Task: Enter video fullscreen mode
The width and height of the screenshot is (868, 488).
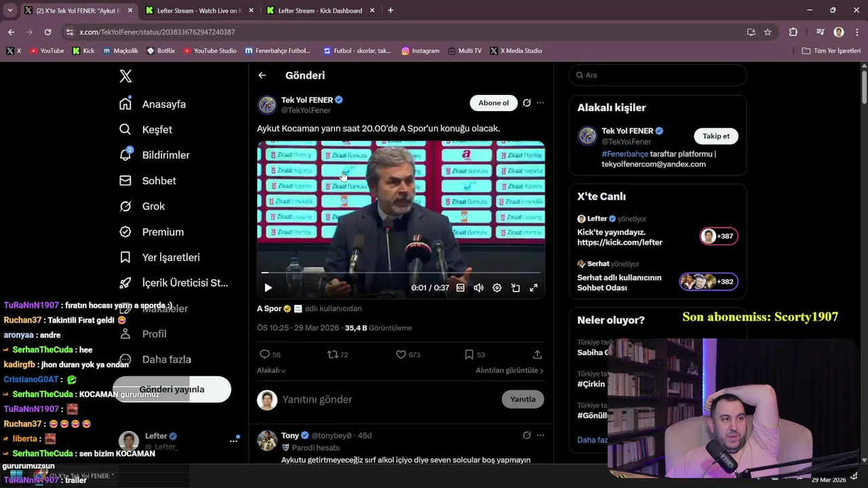Action: (534, 288)
